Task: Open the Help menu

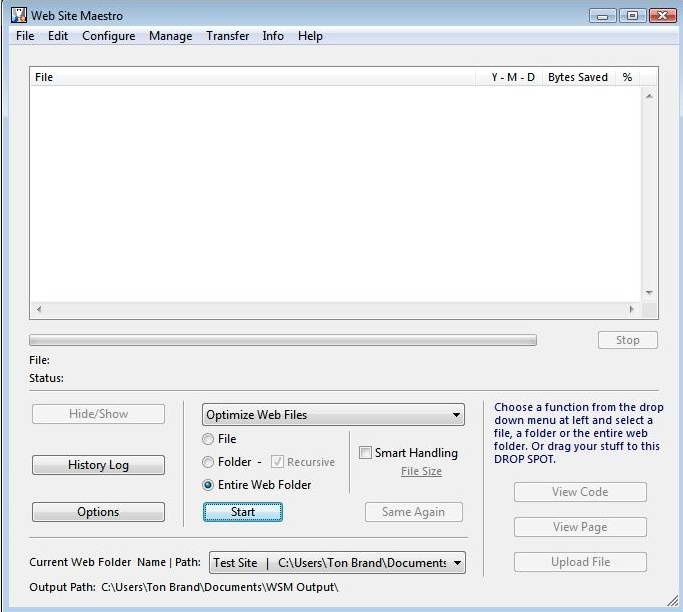Action: 310,36
